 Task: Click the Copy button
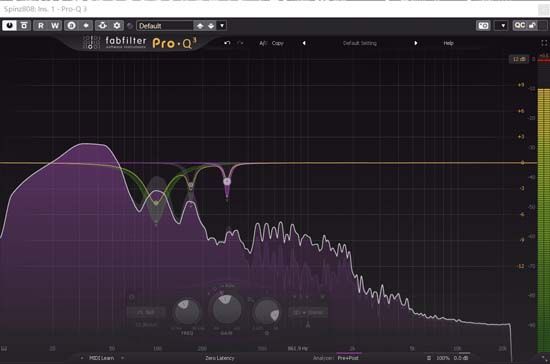(277, 43)
